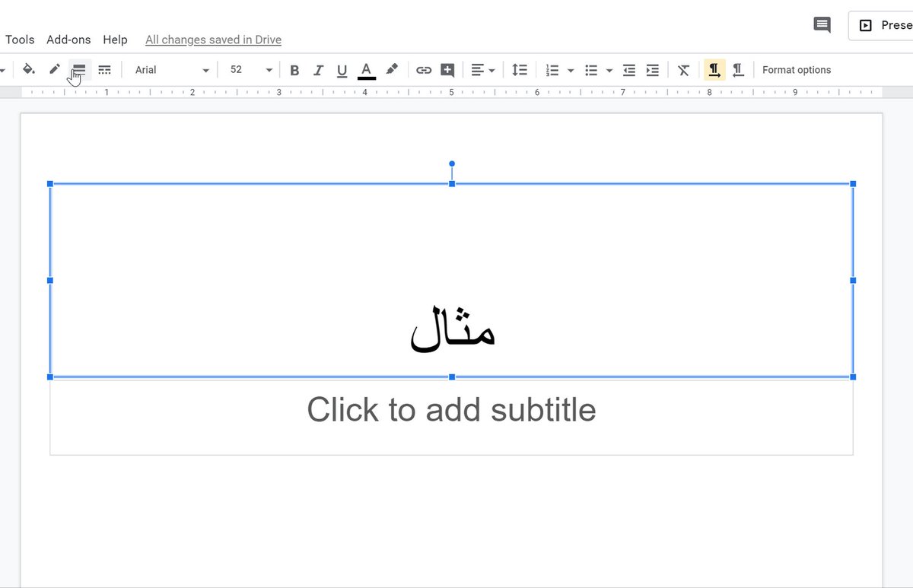This screenshot has height=588, width=913.
Task: Apply a bulleted list
Action: click(591, 70)
